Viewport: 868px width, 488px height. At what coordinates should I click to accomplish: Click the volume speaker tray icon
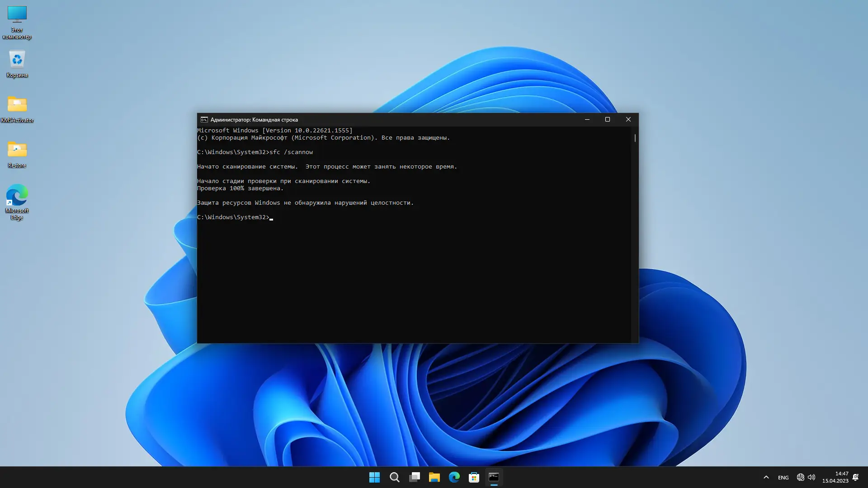click(811, 477)
